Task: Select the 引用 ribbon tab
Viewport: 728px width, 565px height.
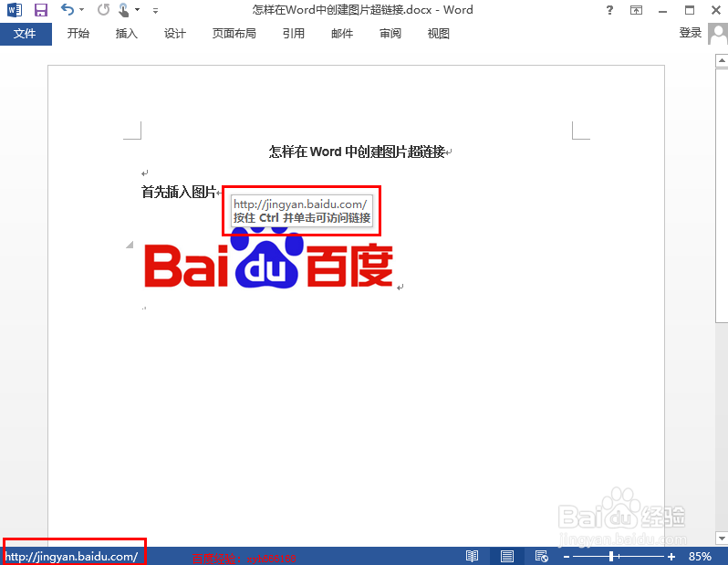Action: [294, 34]
